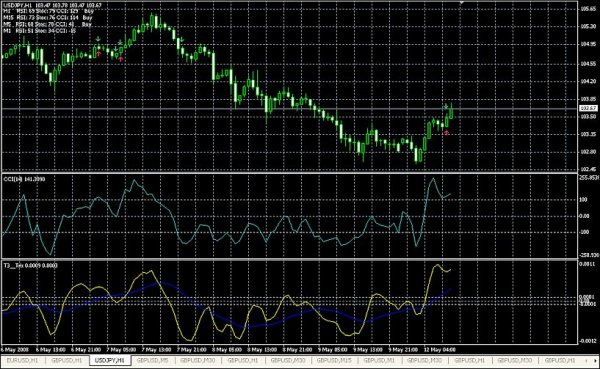
Task: Click the blue down arrow above the latest candle
Action: click(446, 106)
